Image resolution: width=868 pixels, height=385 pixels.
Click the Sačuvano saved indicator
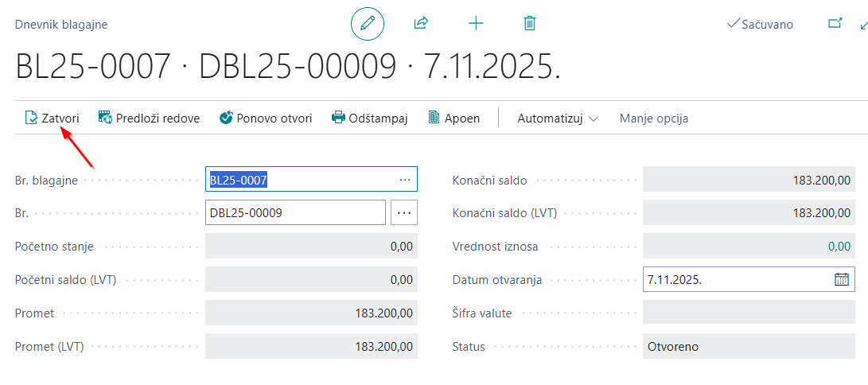tap(760, 25)
